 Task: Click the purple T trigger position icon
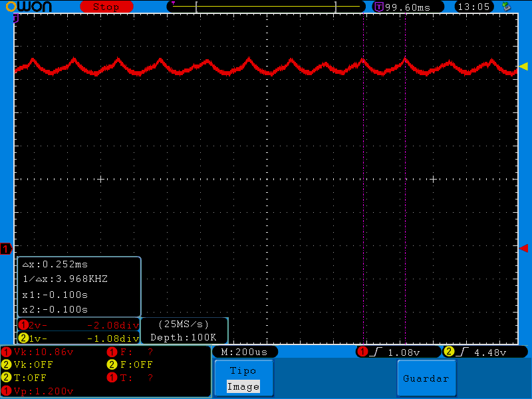379,7
